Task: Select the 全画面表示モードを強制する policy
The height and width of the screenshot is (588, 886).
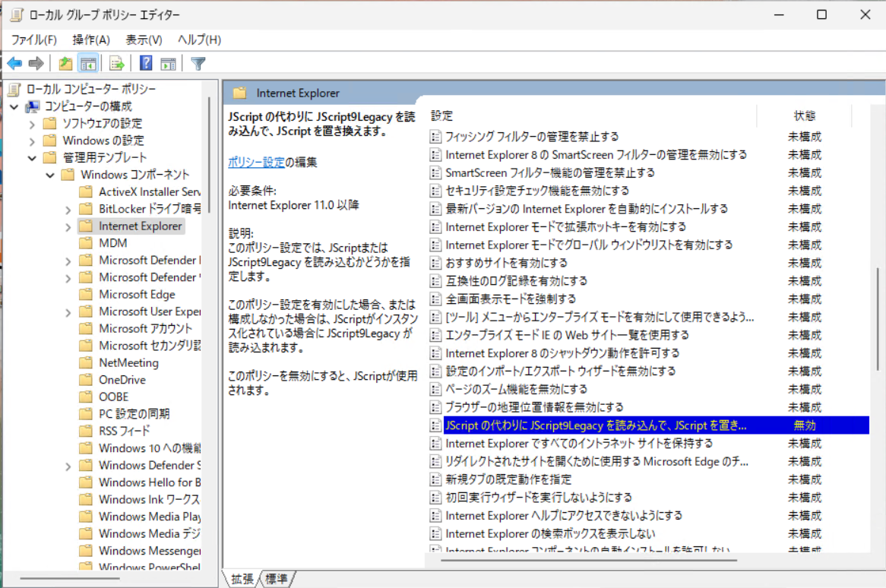Action: [511, 299]
